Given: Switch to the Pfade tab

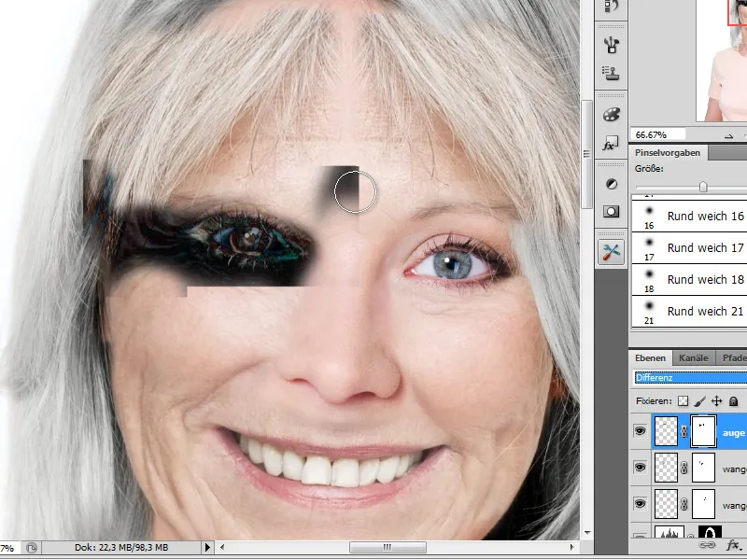Looking at the screenshot, I should tap(732, 358).
